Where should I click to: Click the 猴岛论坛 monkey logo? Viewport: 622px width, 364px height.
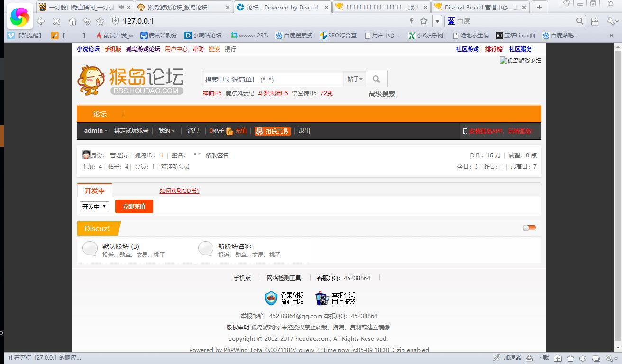coord(130,80)
